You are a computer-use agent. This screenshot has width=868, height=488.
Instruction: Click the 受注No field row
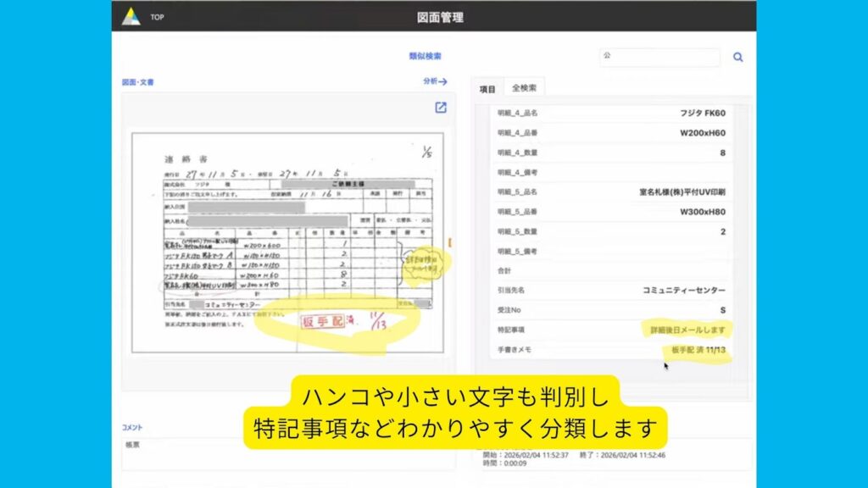(x=611, y=310)
